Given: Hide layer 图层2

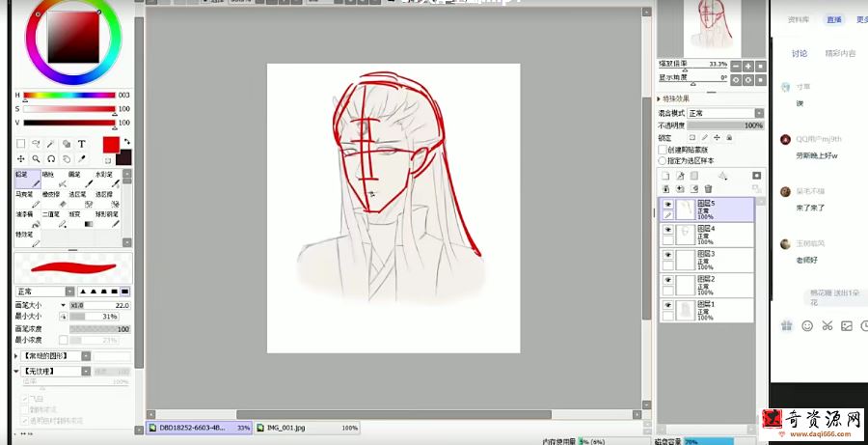Looking at the screenshot, I should (x=668, y=280).
